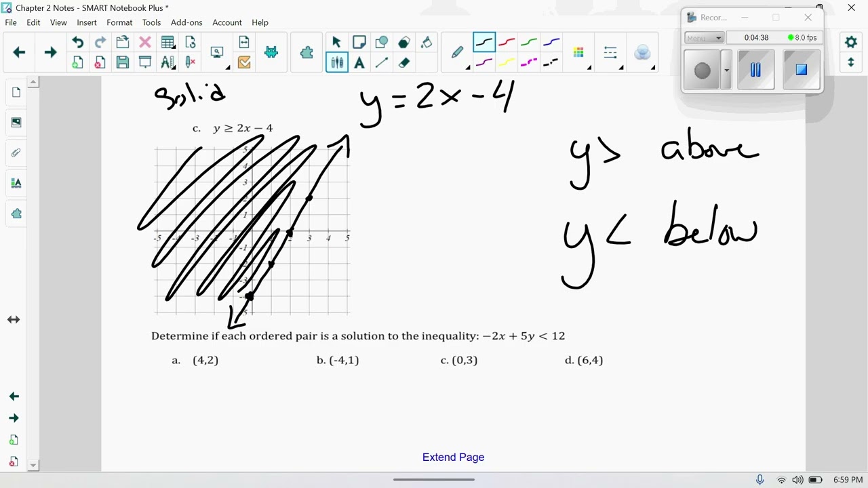The width and height of the screenshot is (868, 488).
Task: Move toolbar with up-down arrows icon
Action: [x=851, y=63]
